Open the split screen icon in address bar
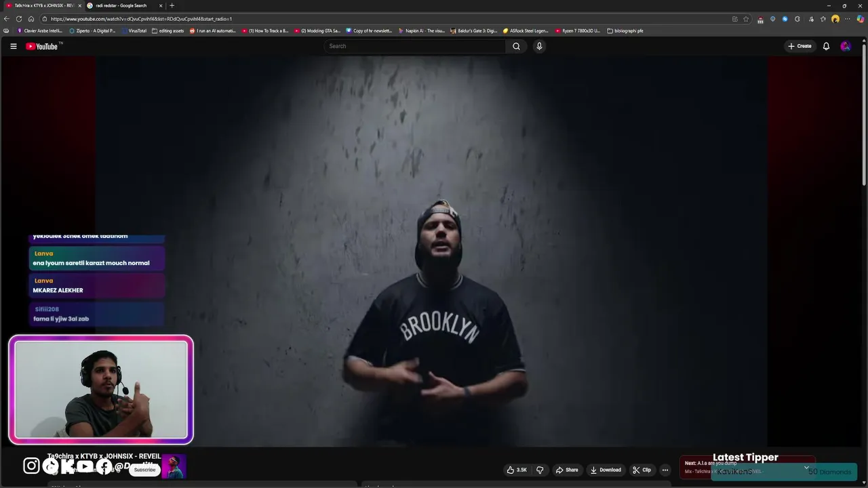This screenshot has width=868, height=488. [x=734, y=19]
